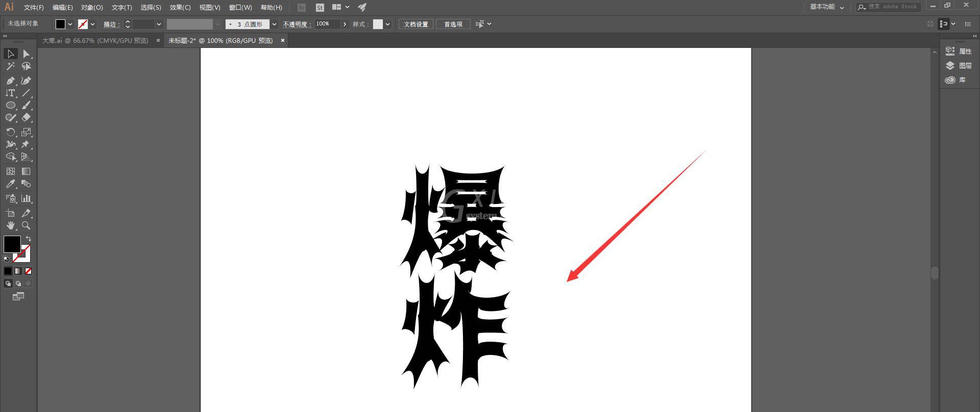Select the Selection tool (black arrow)
Image resolution: width=980 pixels, height=412 pixels.
pyautogui.click(x=10, y=54)
